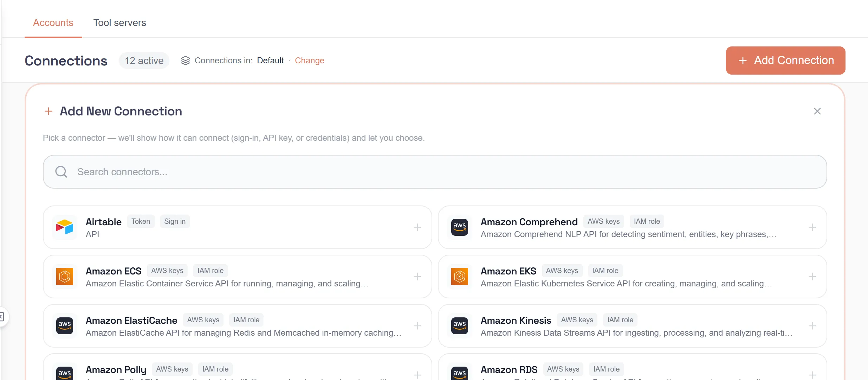Click the Change link for connections workspace
Image resolution: width=868 pixels, height=380 pixels.
pos(309,61)
